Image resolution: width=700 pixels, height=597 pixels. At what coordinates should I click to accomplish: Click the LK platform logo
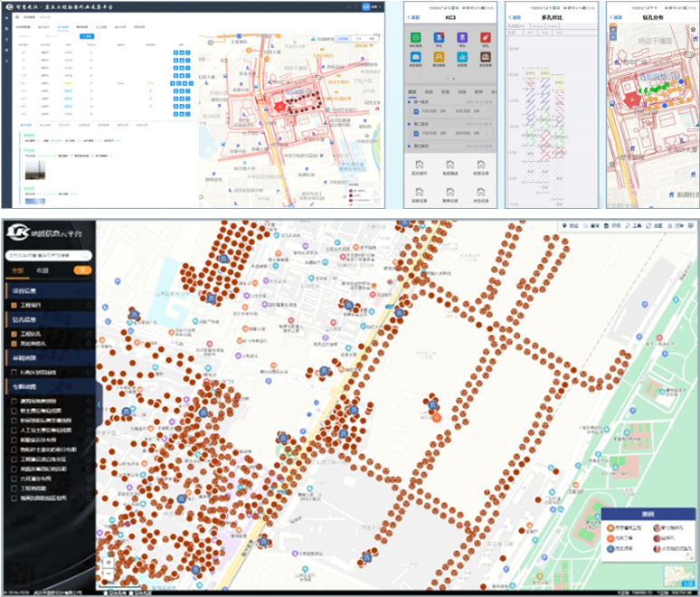(x=16, y=233)
